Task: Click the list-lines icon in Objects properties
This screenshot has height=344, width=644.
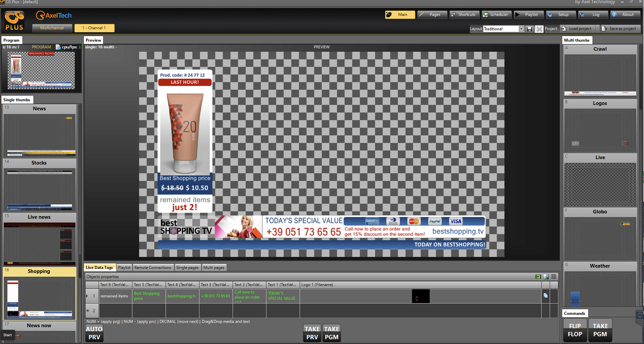Action: (554, 277)
